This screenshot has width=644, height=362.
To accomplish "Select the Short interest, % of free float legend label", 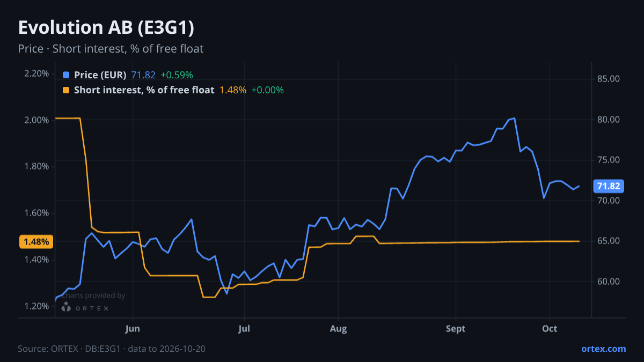I will tap(144, 90).
